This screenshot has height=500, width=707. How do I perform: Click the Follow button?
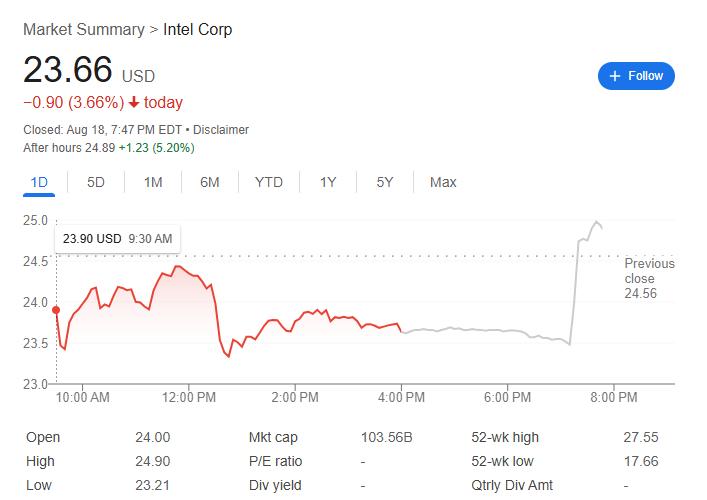click(x=636, y=76)
